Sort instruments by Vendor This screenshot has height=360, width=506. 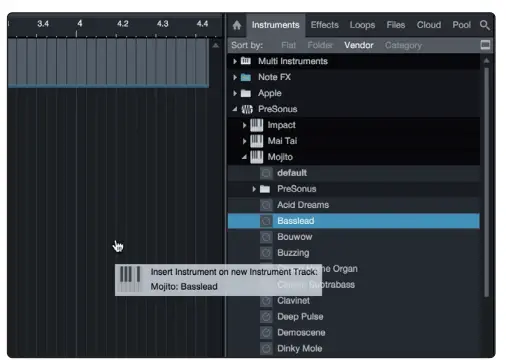[x=359, y=45]
